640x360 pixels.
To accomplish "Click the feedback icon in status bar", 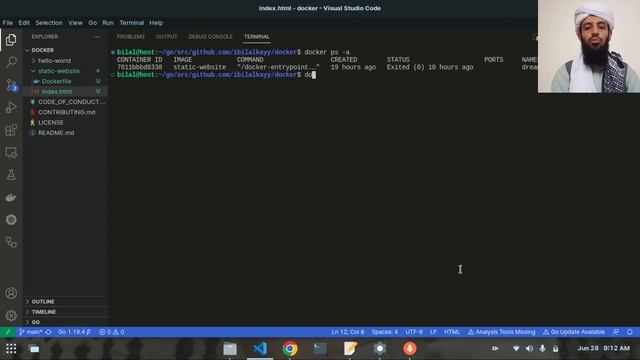I will pos(616,332).
